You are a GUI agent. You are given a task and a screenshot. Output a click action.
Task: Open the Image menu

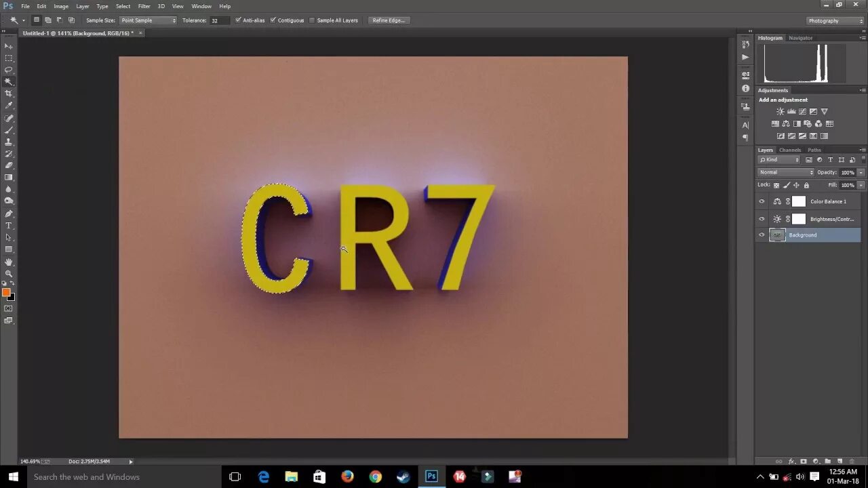tap(61, 6)
